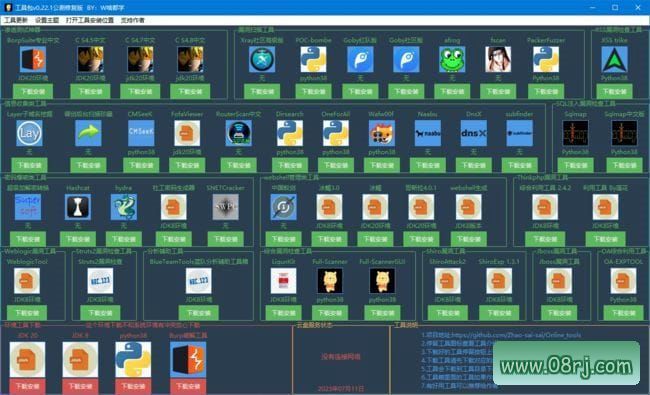Click the download button under Jboss漏洞工具
This screenshot has height=395, width=650.
559,313
